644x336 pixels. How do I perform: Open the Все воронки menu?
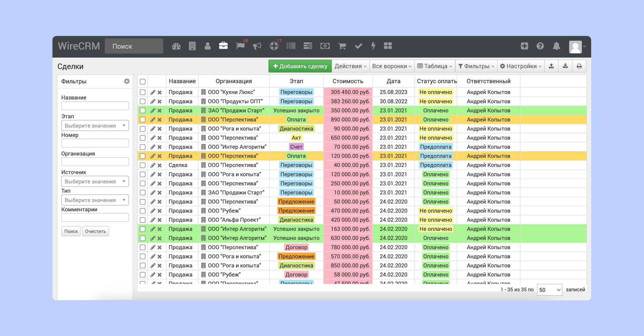391,66
